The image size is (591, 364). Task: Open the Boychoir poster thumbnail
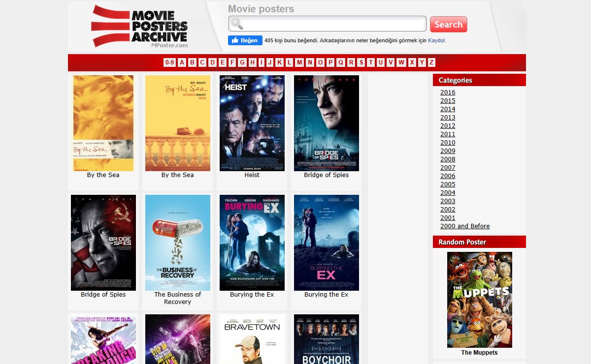point(327,339)
